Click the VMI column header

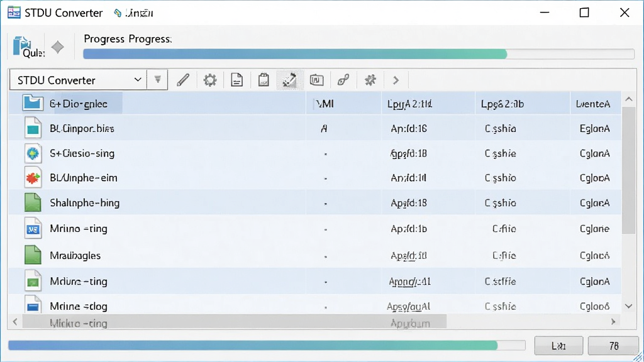(325, 104)
